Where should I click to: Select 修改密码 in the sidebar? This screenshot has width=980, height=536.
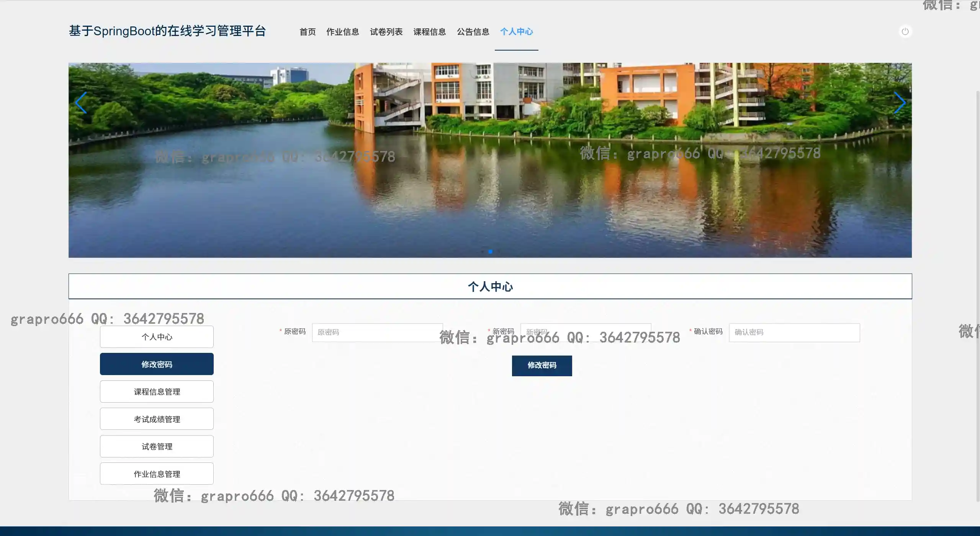point(157,364)
